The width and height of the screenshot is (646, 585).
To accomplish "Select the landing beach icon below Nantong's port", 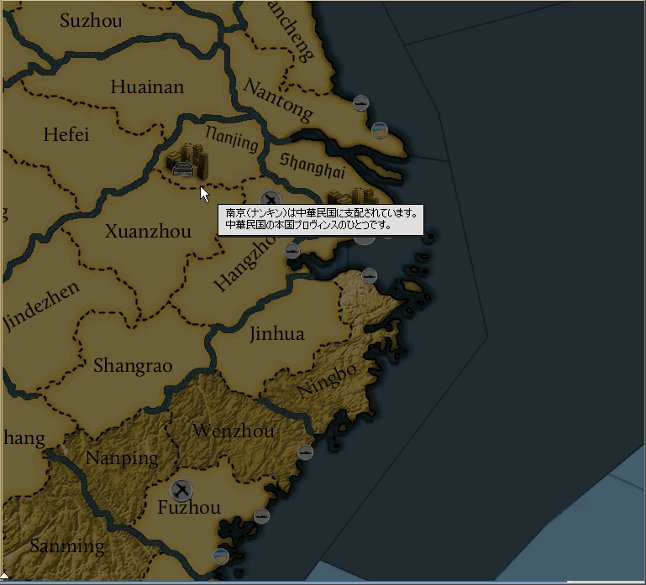I will click(379, 128).
